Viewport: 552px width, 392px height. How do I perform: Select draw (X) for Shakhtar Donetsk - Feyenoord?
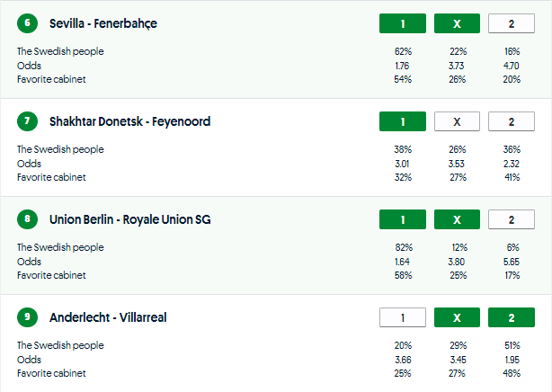point(457,121)
